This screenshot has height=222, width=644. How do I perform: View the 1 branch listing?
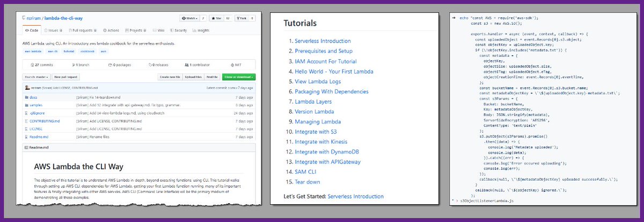80,65
